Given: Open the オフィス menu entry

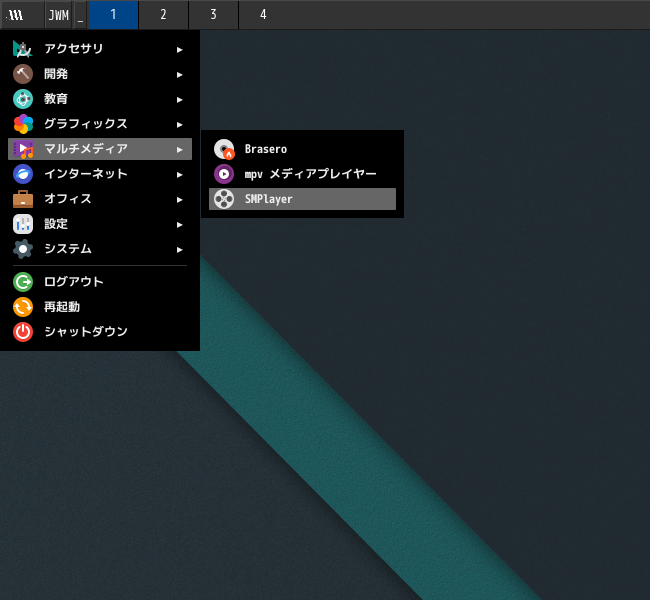Looking at the screenshot, I should coord(100,199).
